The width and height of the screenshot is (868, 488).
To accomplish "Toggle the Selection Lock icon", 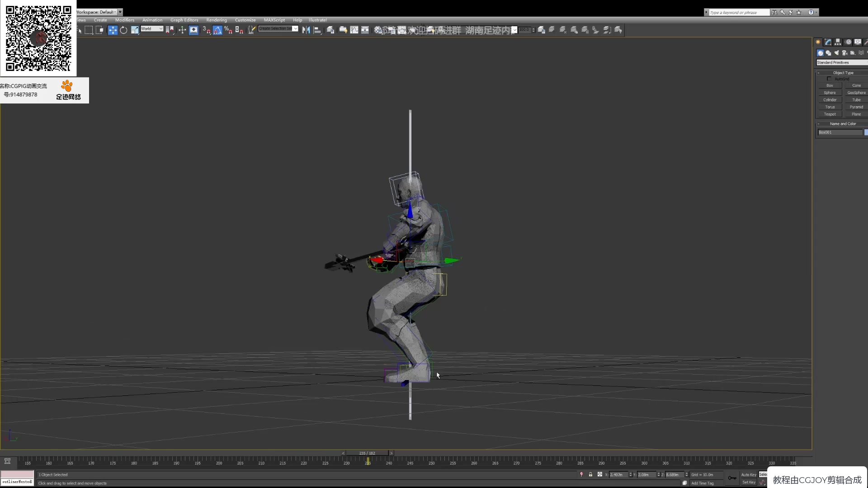I will tap(590, 474).
